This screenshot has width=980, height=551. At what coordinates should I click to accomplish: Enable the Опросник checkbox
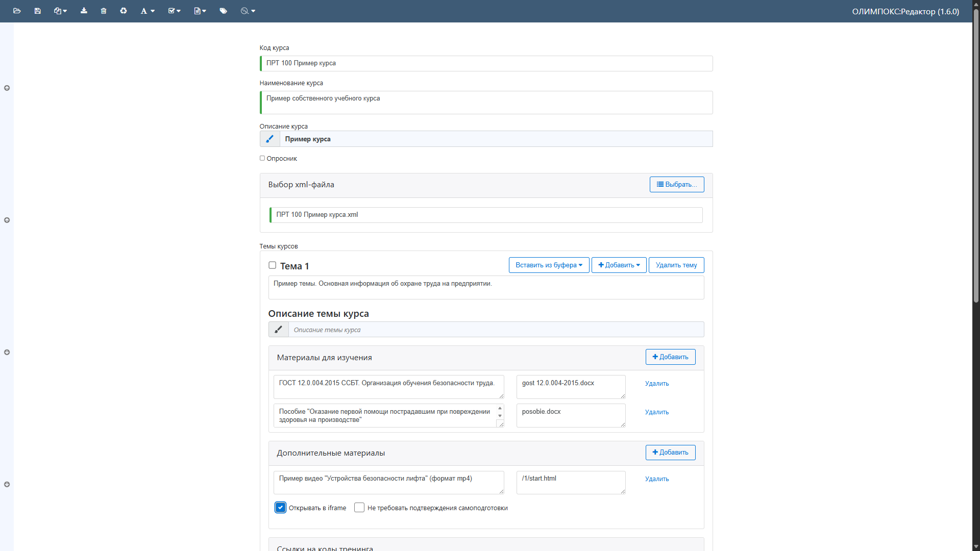262,158
